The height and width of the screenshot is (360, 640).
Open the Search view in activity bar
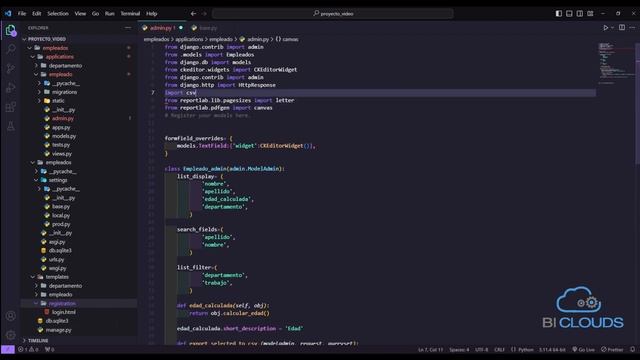pos(11,49)
